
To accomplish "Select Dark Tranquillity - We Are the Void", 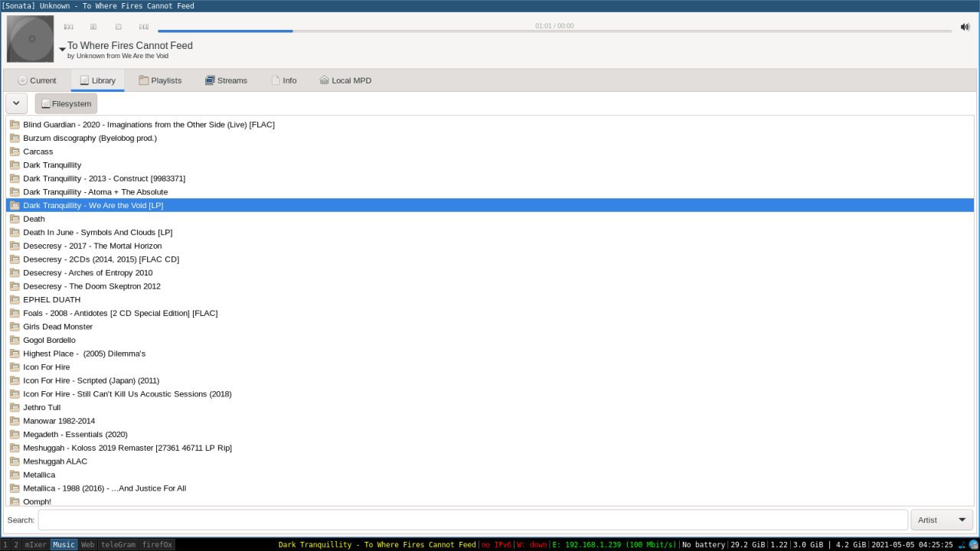I will [x=490, y=205].
